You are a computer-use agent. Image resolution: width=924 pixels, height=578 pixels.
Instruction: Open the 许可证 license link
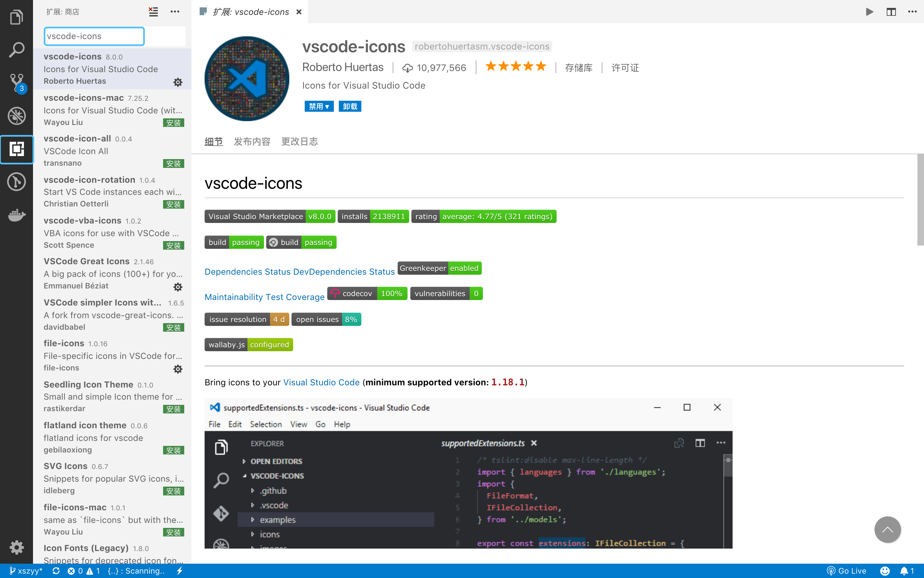coord(625,68)
